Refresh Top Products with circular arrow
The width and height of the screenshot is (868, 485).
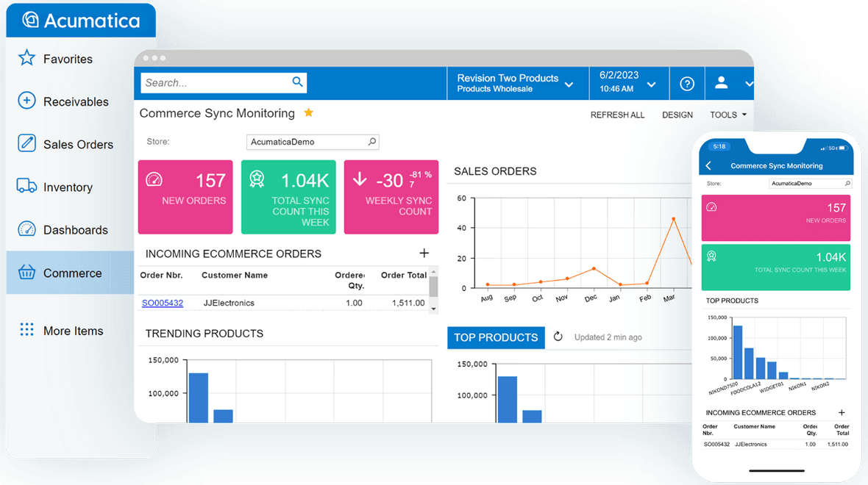point(558,337)
